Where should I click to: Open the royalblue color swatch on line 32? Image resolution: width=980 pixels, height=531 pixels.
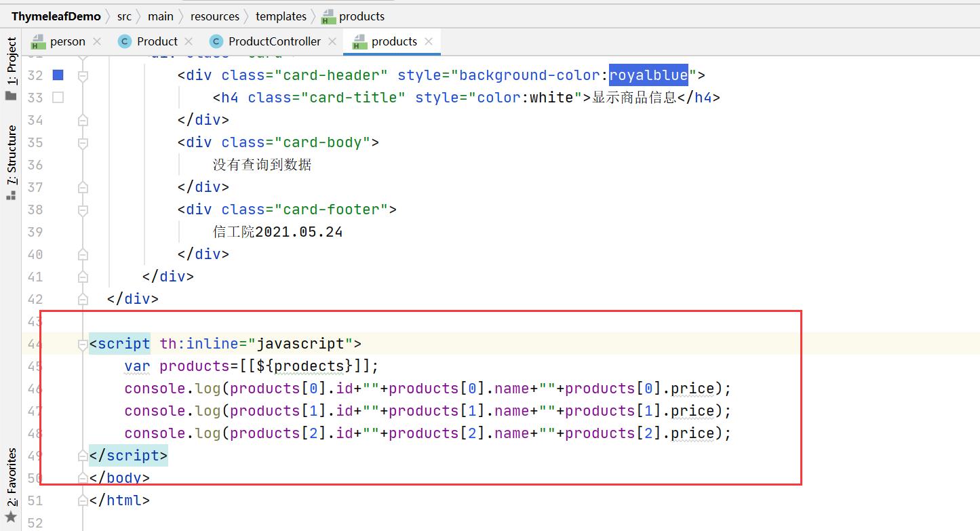[58, 75]
